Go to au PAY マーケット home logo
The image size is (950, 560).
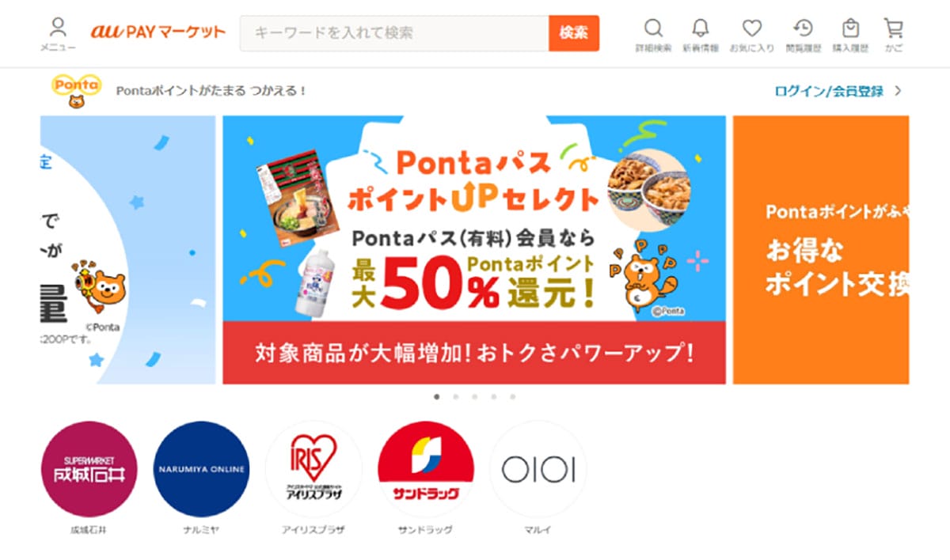[x=158, y=32]
